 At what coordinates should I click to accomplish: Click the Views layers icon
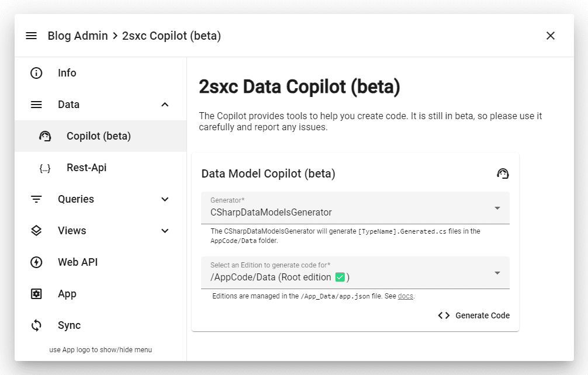tap(36, 231)
